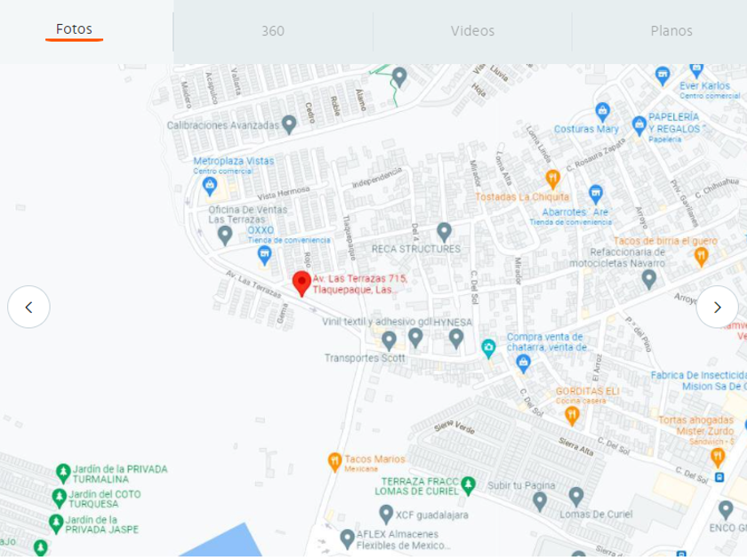
Task: Advance to next image with right arrow
Action: (x=718, y=308)
